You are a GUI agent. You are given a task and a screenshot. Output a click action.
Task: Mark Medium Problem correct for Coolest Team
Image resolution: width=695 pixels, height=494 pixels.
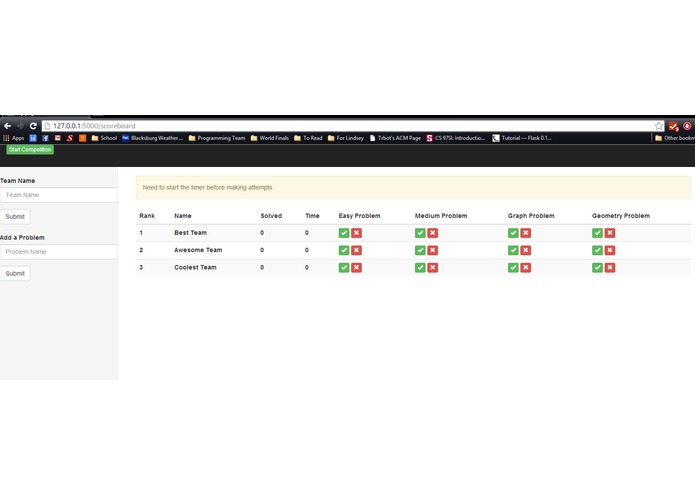point(420,268)
